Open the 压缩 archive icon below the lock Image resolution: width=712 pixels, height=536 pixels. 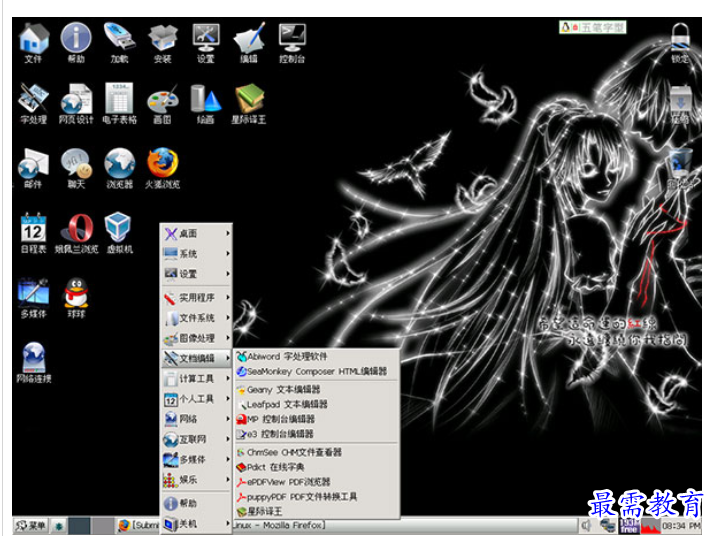coord(680,104)
